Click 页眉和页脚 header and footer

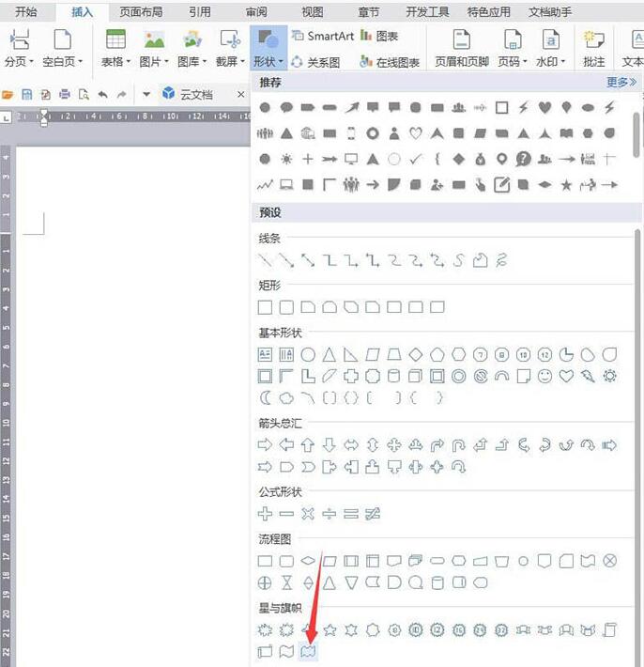click(x=462, y=48)
